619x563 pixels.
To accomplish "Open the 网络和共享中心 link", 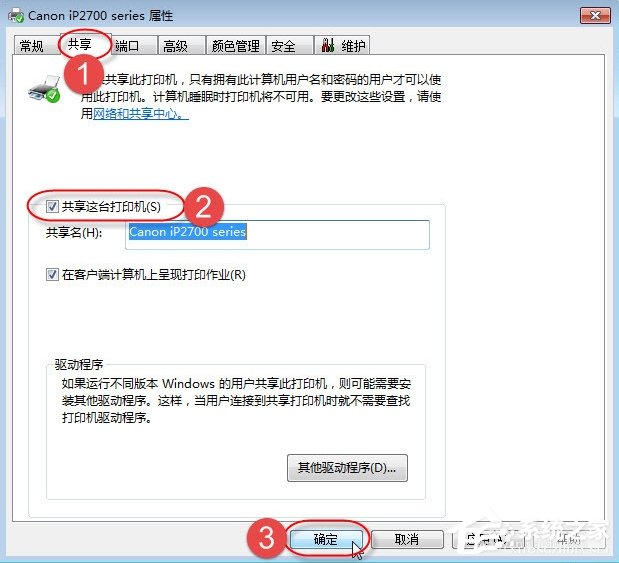I will click(140, 114).
